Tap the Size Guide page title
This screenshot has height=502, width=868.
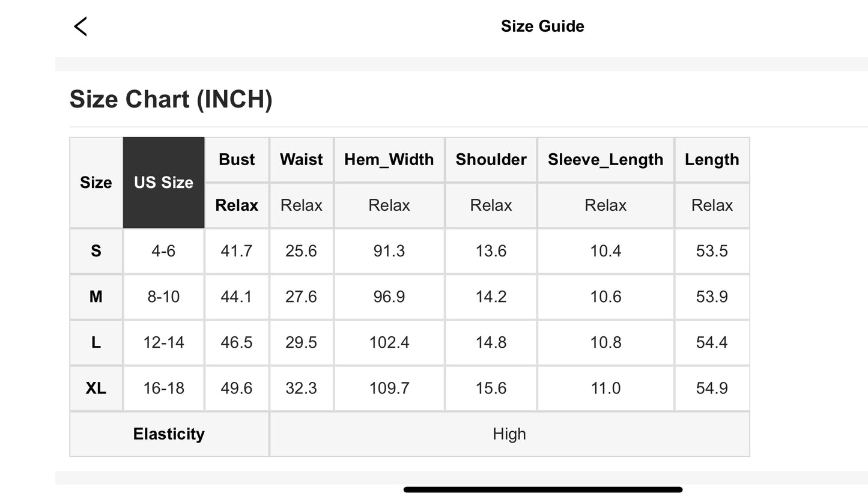pos(542,26)
